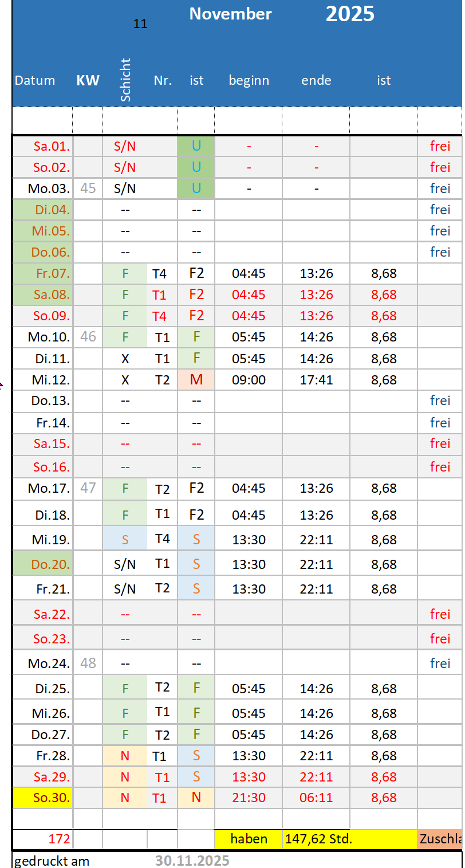Click the 21:30 night shift start cell

tap(249, 798)
